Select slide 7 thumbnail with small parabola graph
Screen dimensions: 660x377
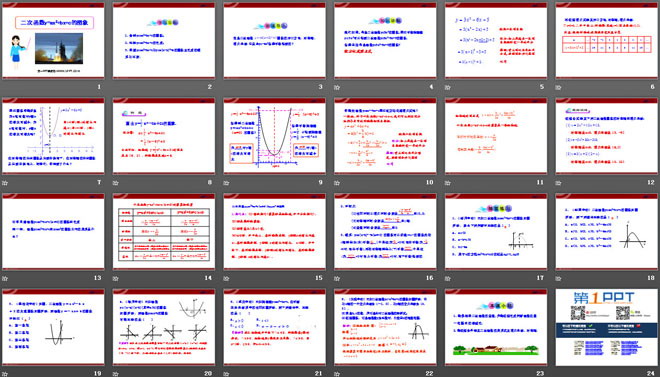point(53,136)
